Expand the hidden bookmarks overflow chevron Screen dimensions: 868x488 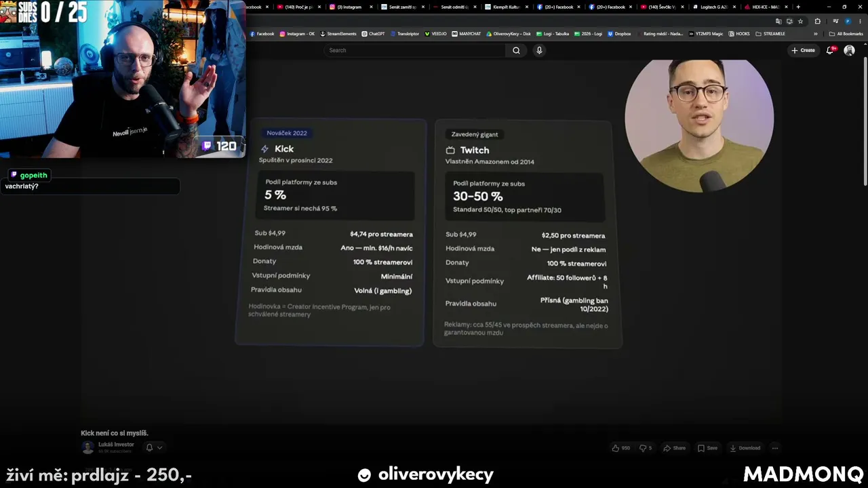816,33
